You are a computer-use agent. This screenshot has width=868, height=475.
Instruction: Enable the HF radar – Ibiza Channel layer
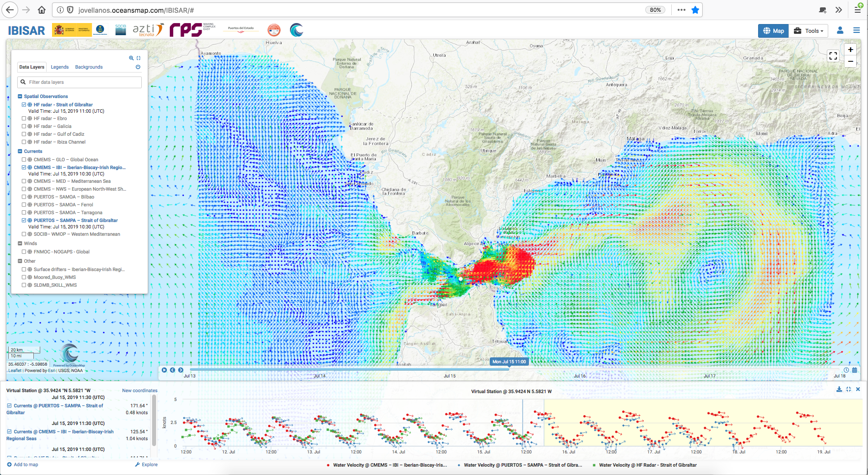coord(24,142)
